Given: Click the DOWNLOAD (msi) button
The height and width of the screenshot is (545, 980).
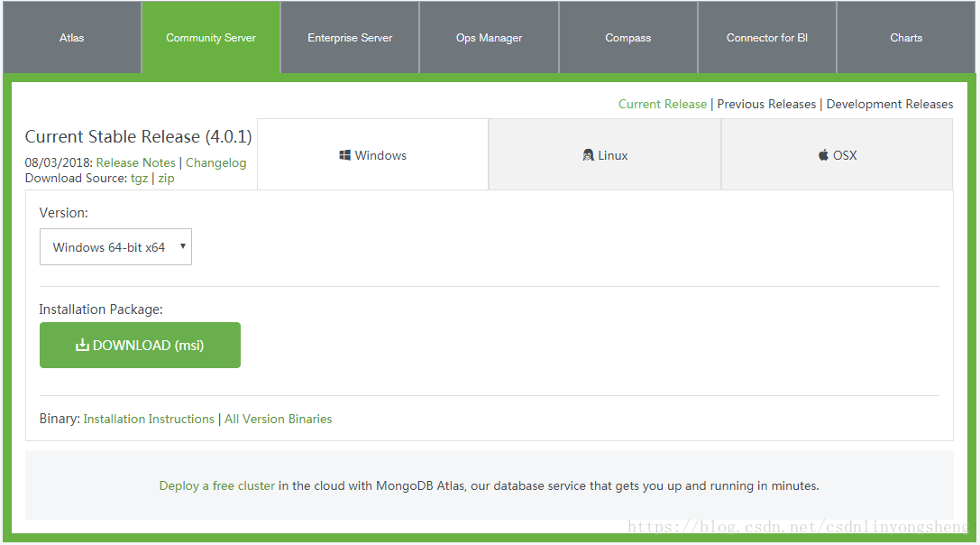Looking at the screenshot, I should point(140,345).
